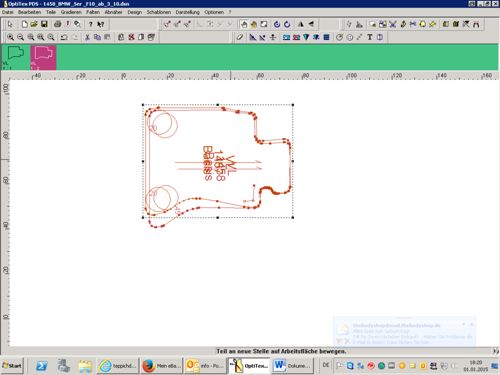Click the open folder icon
This screenshot has height=375, width=500.
coord(34,24)
